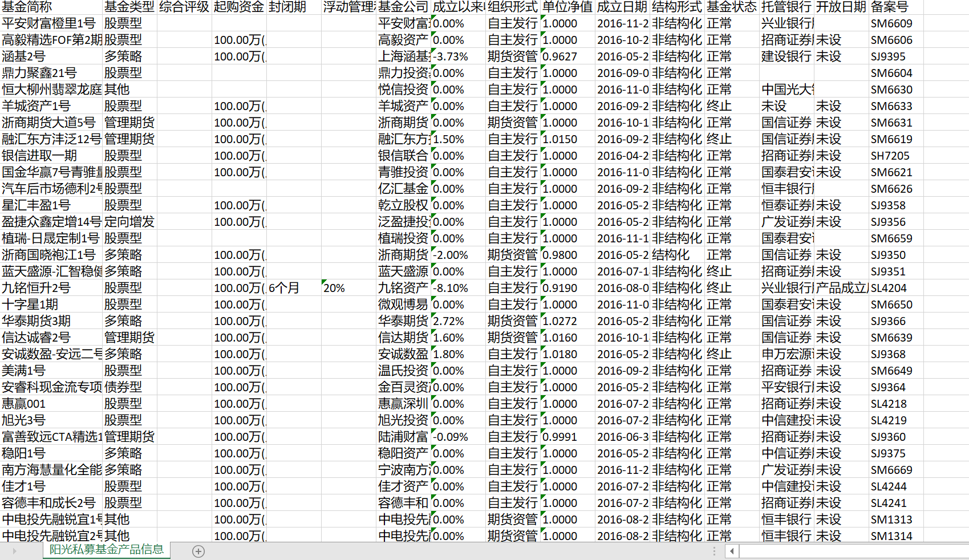Click the record number SM6609
969x560 pixels.
pos(891,23)
